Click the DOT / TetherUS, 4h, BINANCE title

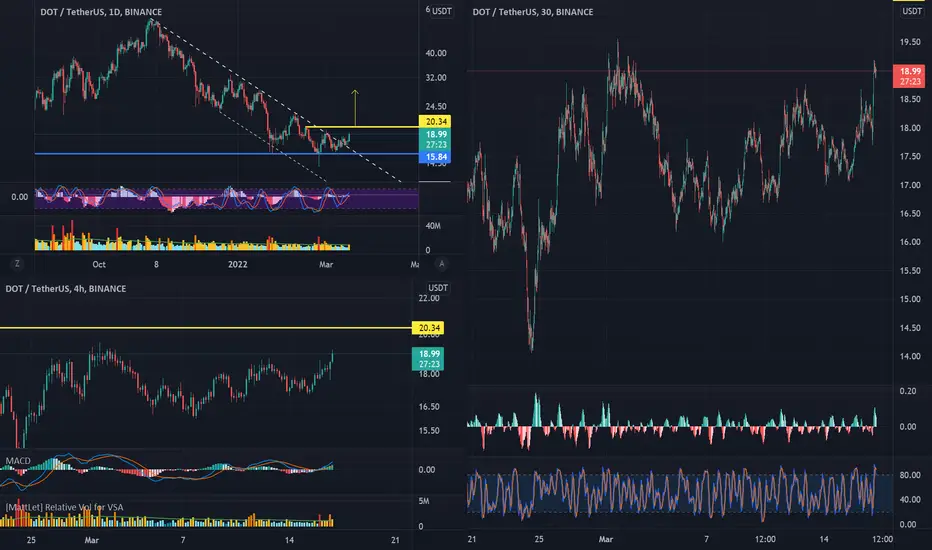point(66,288)
